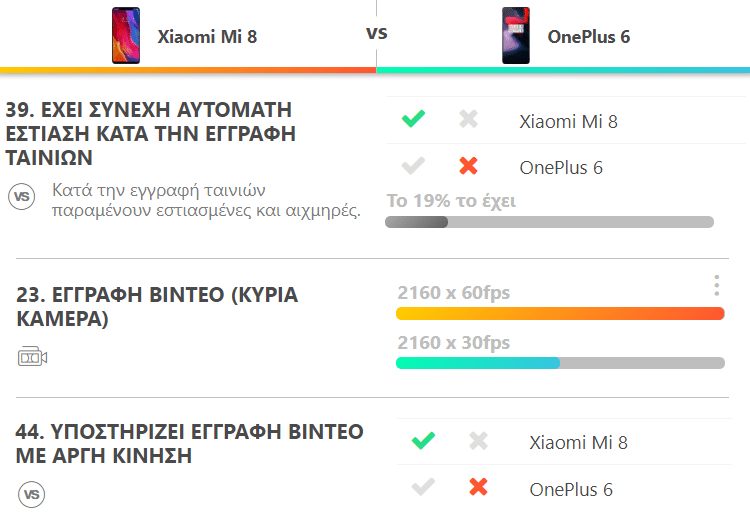Image resolution: width=750 pixels, height=521 pixels.
Task: Click the OnePlus 6 phone thumbnail
Action: (516, 35)
